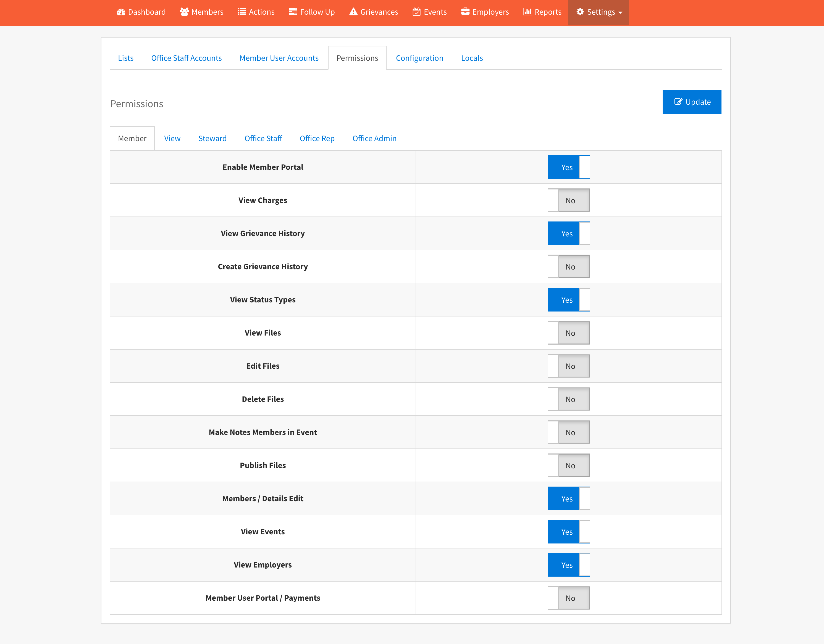Open the Events nav link
The height and width of the screenshot is (644, 824).
click(430, 12)
